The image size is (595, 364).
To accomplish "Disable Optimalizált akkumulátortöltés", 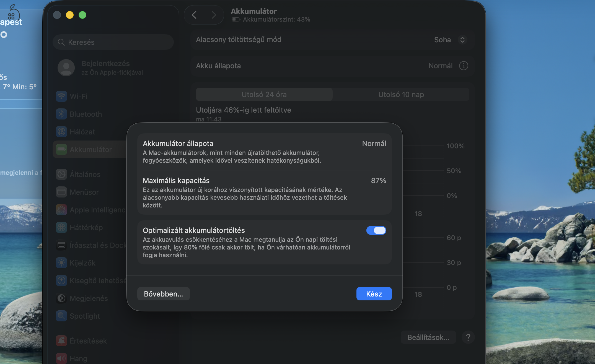I will pos(376,230).
